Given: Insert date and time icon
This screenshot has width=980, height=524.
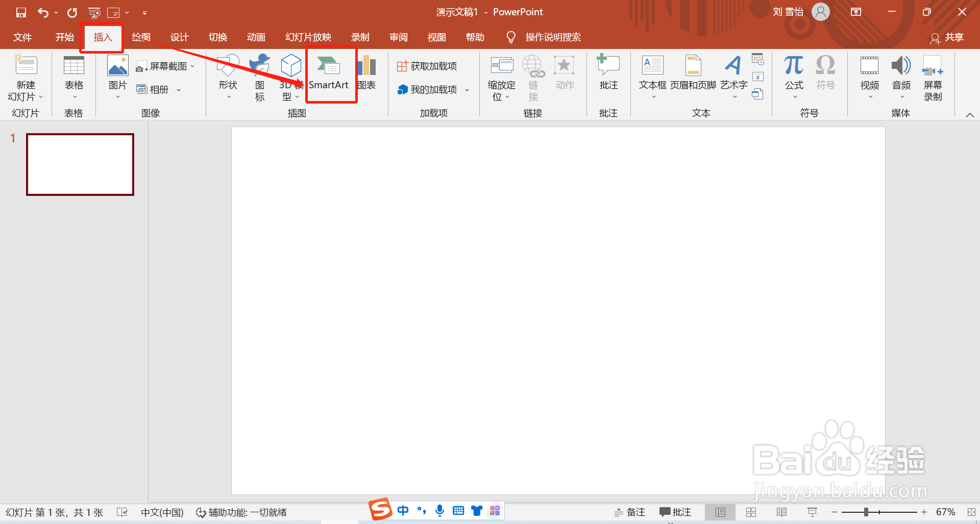Looking at the screenshot, I should coord(758,59).
